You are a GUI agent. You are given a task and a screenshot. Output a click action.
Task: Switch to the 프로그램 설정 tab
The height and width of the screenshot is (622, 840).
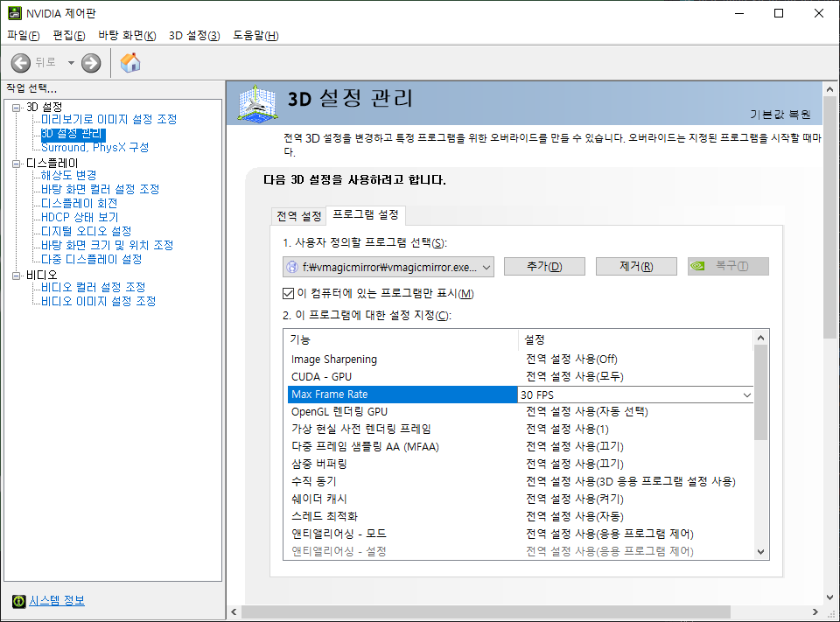[x=366, y=215]
